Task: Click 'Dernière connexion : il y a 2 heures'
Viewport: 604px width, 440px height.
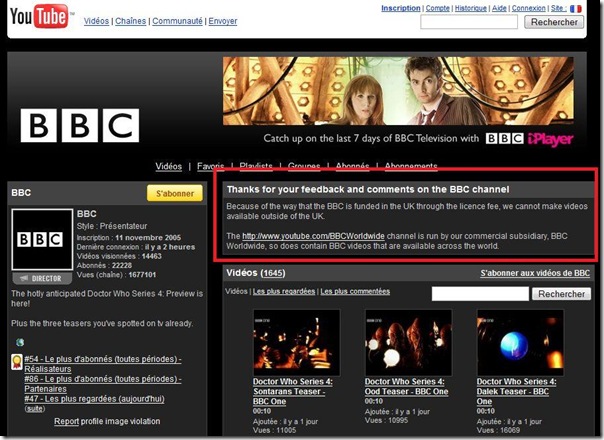Action: pos(136,247)
